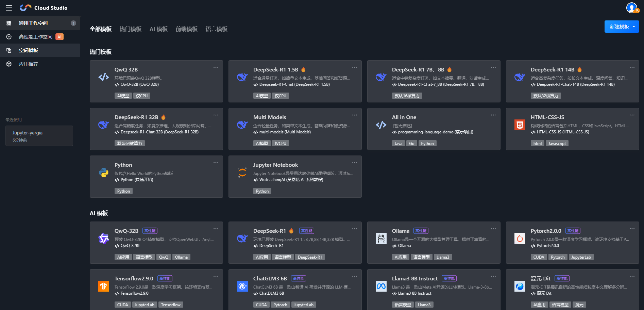Click the DeepSeek-R1 32B whale icon
Viewport: 644px width, 310px height.
pos(104,125)
